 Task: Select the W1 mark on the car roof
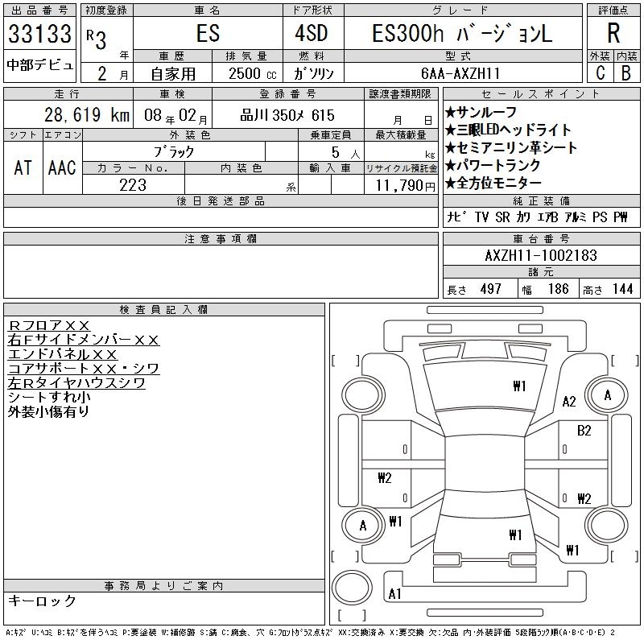[519, 386]
